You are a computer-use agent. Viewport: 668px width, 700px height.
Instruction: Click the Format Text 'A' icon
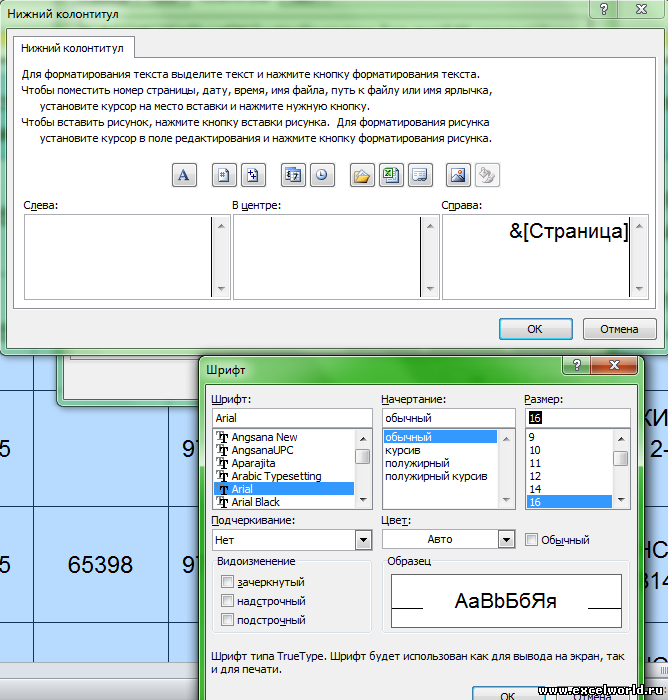click(183, 175)
